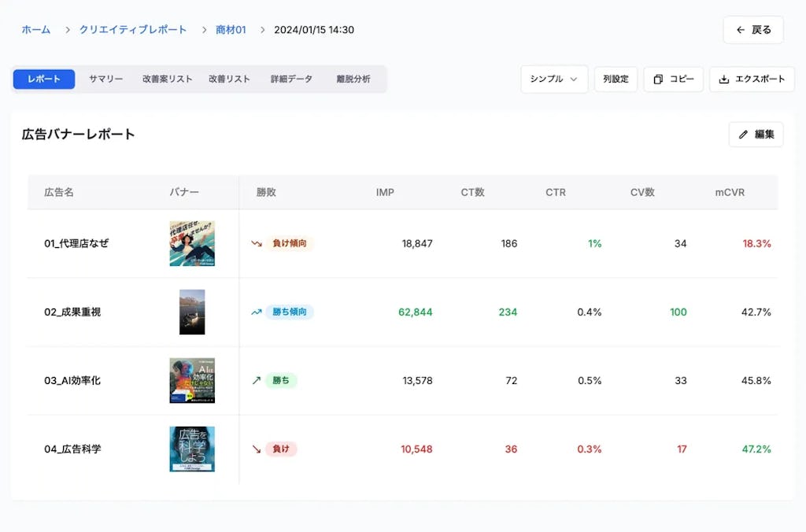Screen dimensions: 806x532
Task: Navigate to ホーム via the breadcrumb
Action: click(35, 29)
